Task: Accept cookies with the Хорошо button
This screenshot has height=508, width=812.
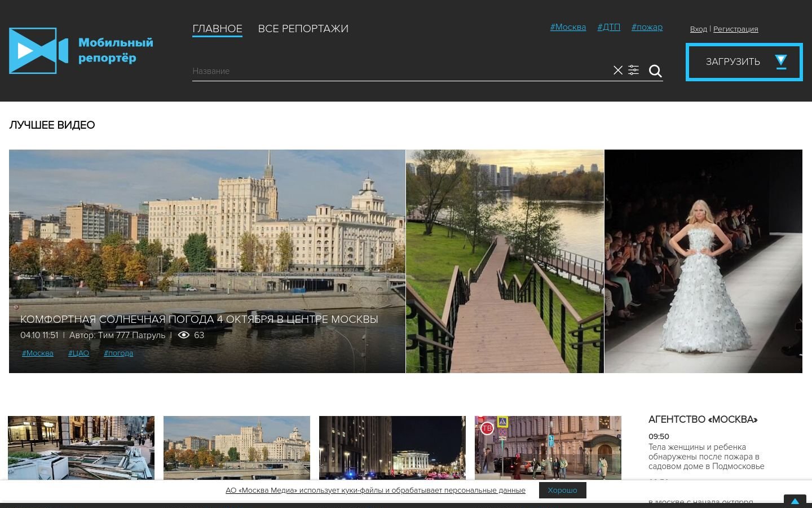Action: click(563, 491)
